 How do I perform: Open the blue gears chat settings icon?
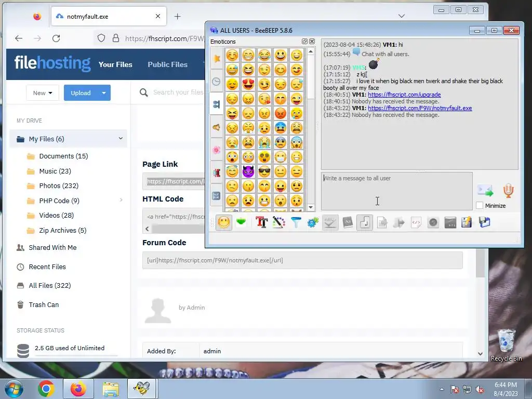click(313, 222)
